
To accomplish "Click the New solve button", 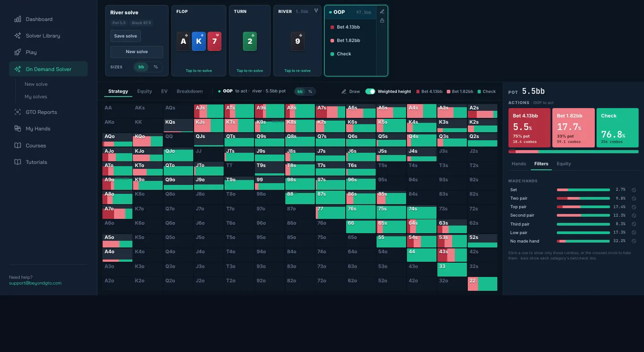I will (137, 52).
